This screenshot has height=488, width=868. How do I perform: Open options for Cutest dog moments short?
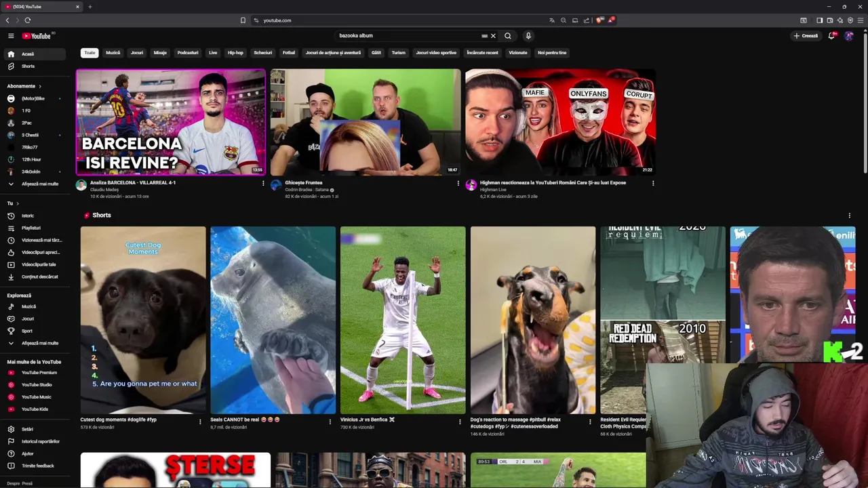200,422
